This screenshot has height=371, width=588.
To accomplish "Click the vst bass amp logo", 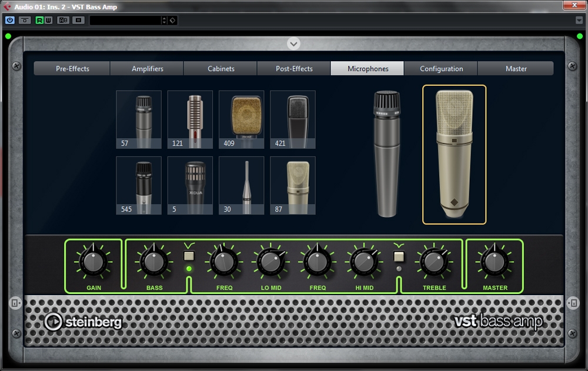I will tap(499, 322).
